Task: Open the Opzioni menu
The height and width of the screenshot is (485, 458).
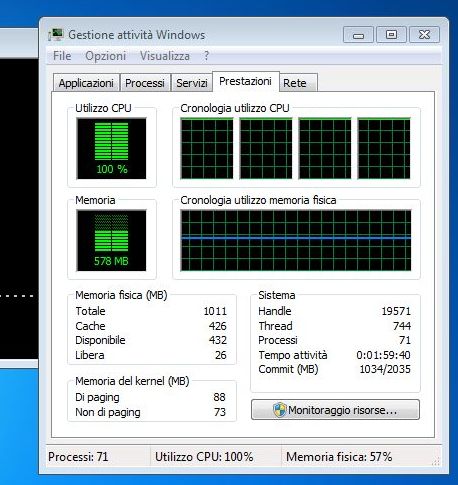Action: (106, 56)
